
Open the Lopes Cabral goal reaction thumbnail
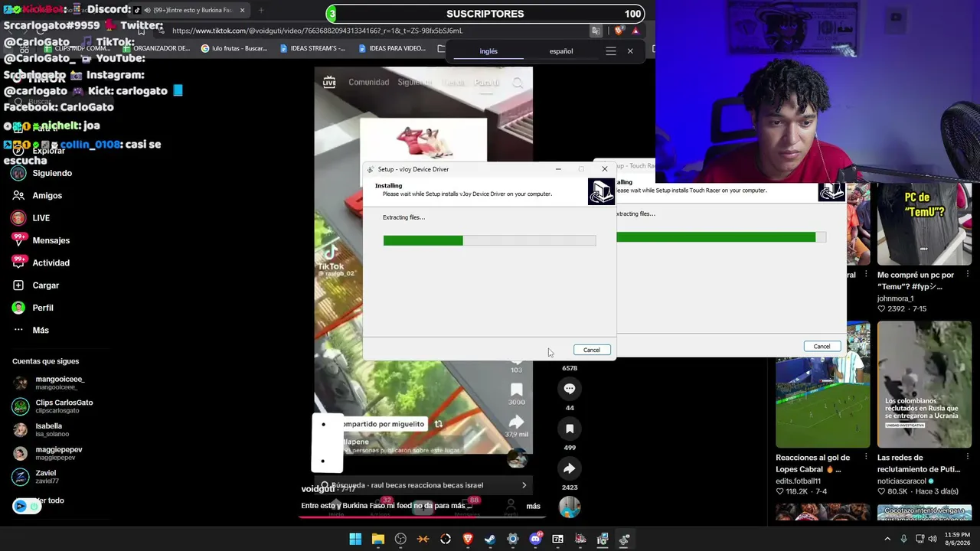[x=823, y=384]
